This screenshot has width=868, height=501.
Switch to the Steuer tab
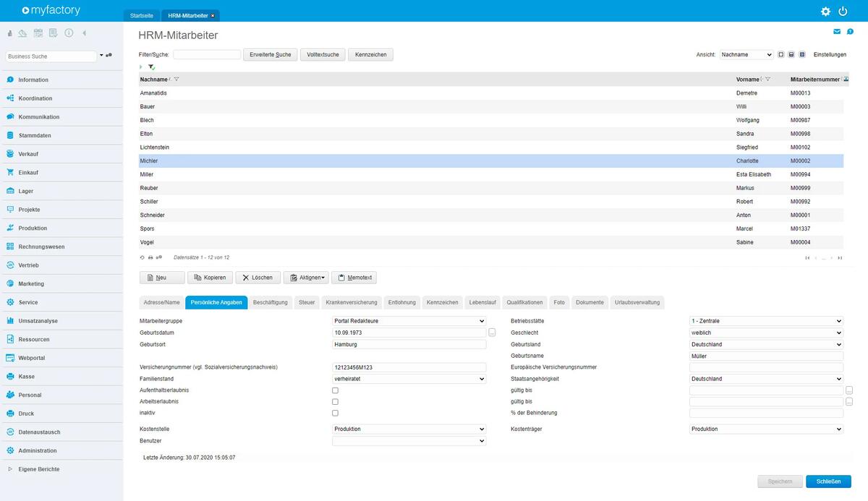(307, 302)
